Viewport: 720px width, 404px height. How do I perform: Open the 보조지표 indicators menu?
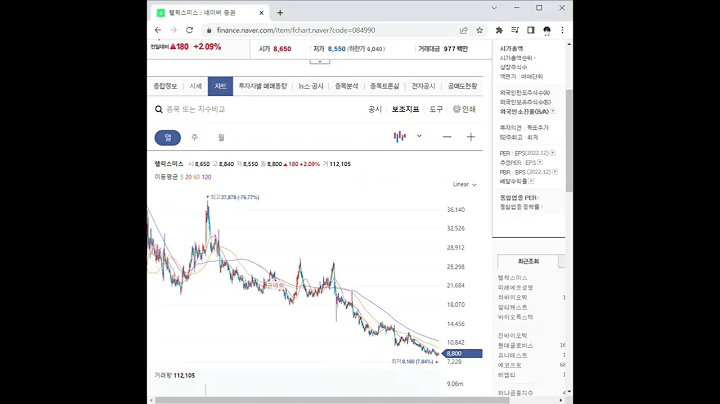click(x=405, y=109)
